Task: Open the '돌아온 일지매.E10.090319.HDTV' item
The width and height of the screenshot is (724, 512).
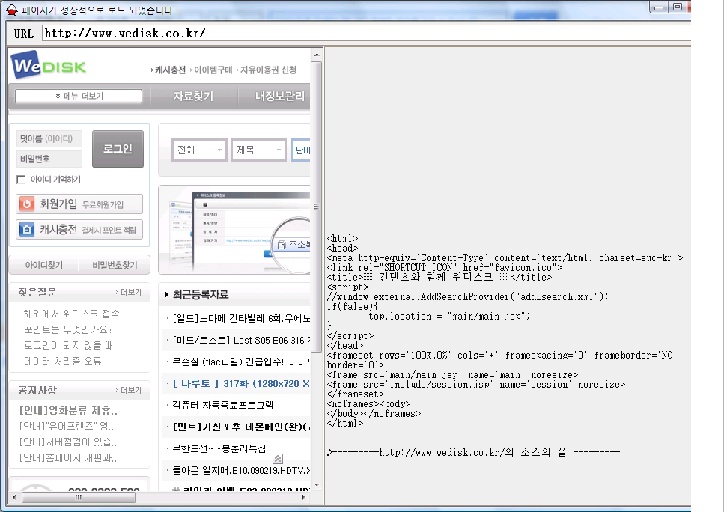Action: 239,470
